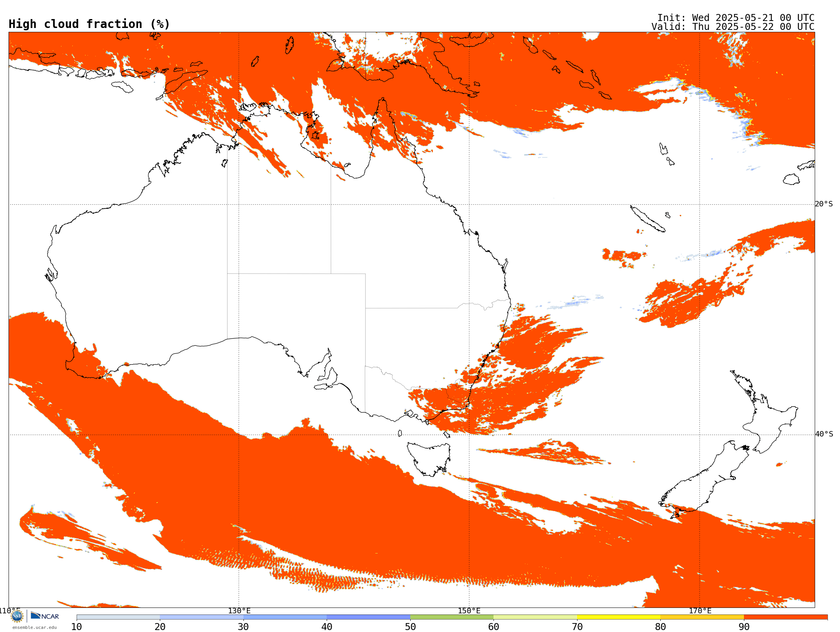The width and height of the screenshot is (840, 632).
Task: Click the colorbar tick label 30
Action: (x=243, y=627)
